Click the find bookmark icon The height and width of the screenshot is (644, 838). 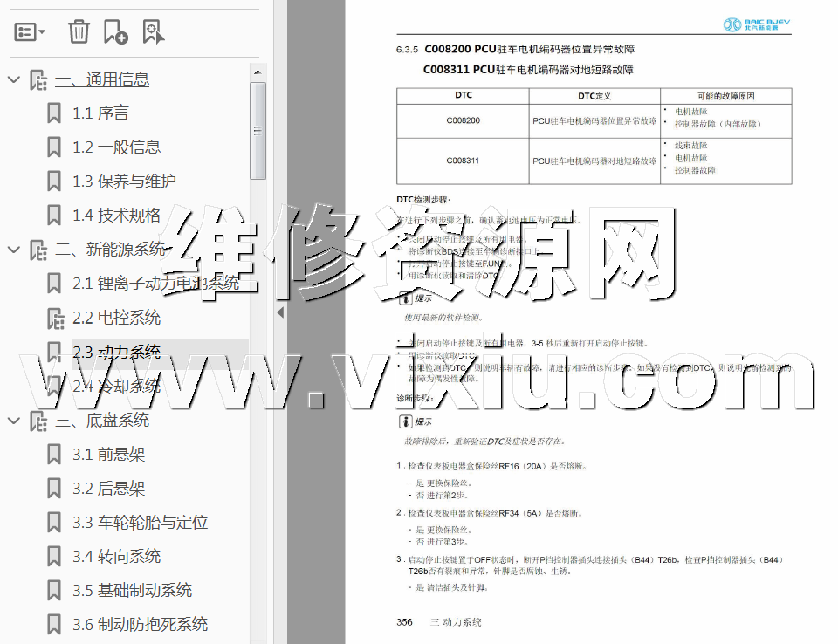pyautogui.click(x=153, y=32)
